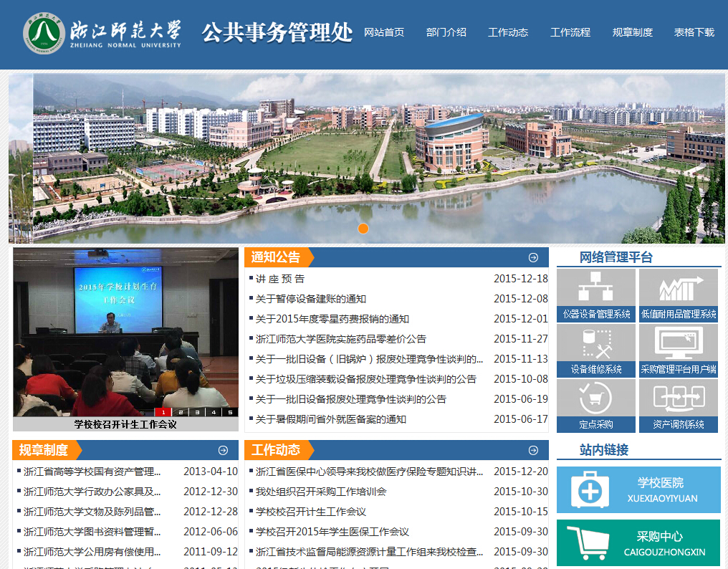The width and height of the screenshot is (728, 569).
Task: Expand more 规章制度 with arrow button
Action: point(223,450)
